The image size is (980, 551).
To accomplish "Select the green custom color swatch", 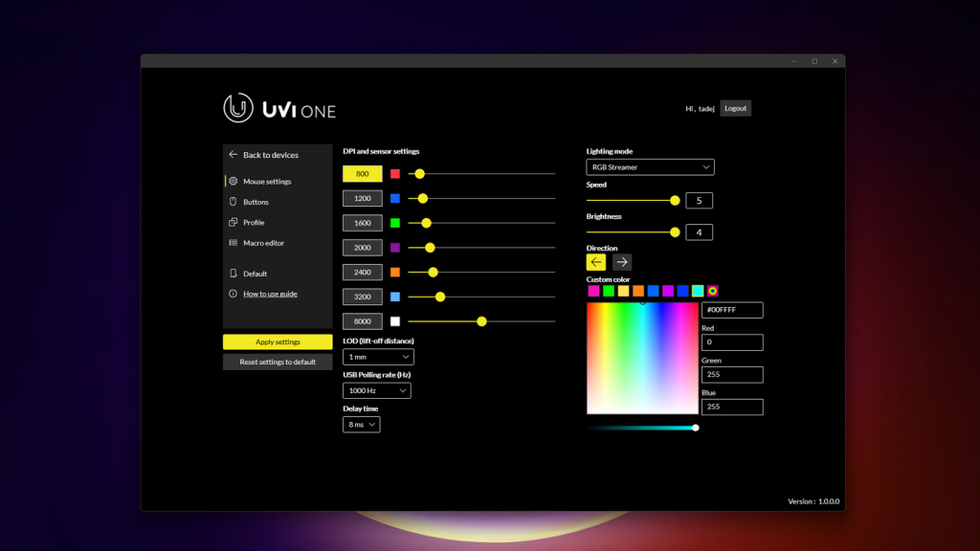I will tap(609, 291).
